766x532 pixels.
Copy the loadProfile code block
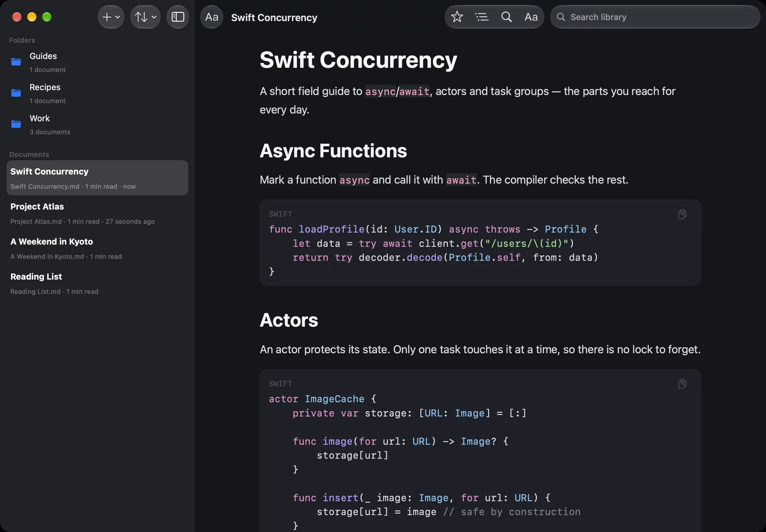pos(682,214)
